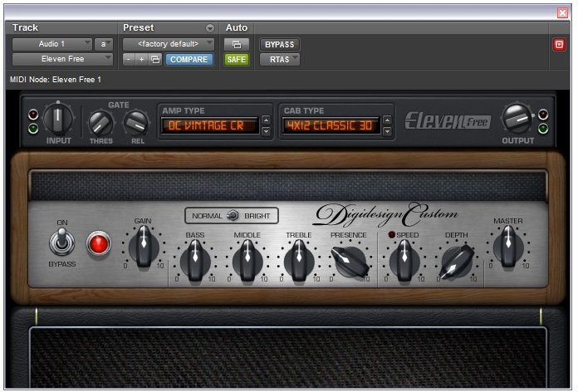The height and width of the screenshot is (392, 578).
Task: Click the TREBLE knob
Action: click(x=299, y=261)
